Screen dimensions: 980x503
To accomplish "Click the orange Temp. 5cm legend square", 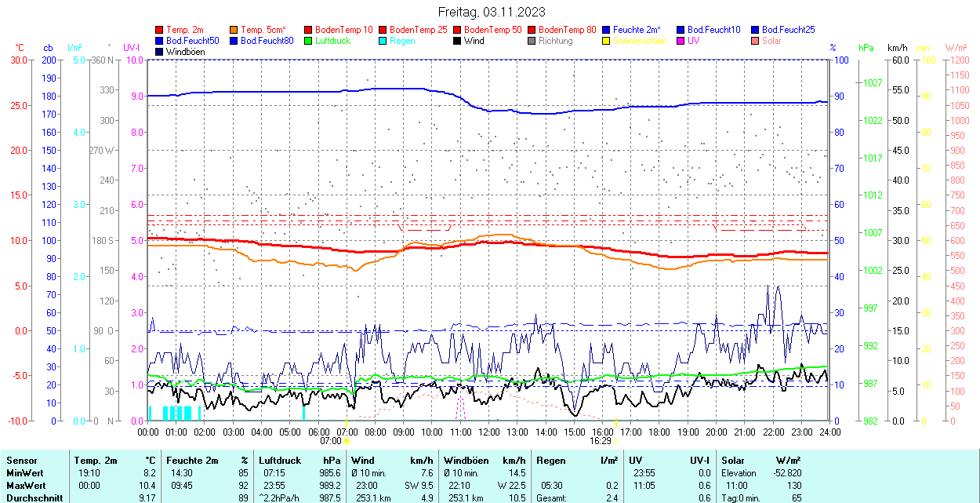I will (234, 30).
